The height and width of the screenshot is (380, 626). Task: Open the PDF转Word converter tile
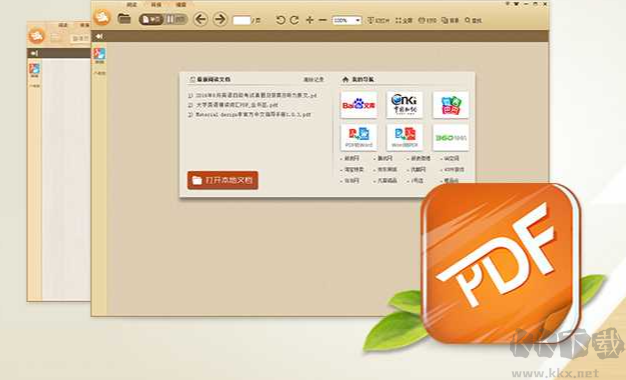coord(359,137)
